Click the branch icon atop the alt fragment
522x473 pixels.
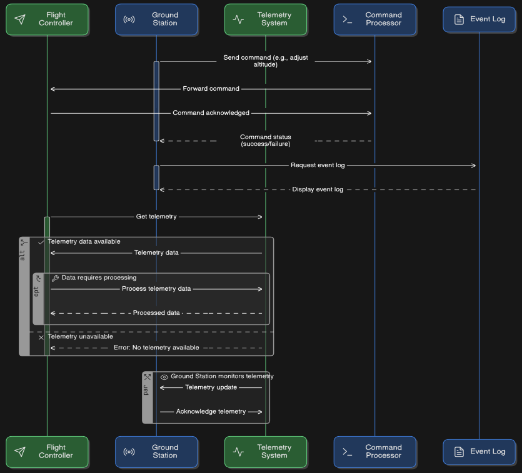(x=24, y=242)
